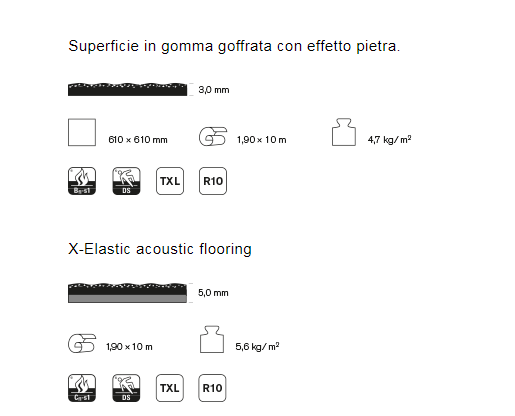Click the 3,0 mm thickness profile graphic
Viewport: 515px width, 416px height.
(x=127, y=89)
